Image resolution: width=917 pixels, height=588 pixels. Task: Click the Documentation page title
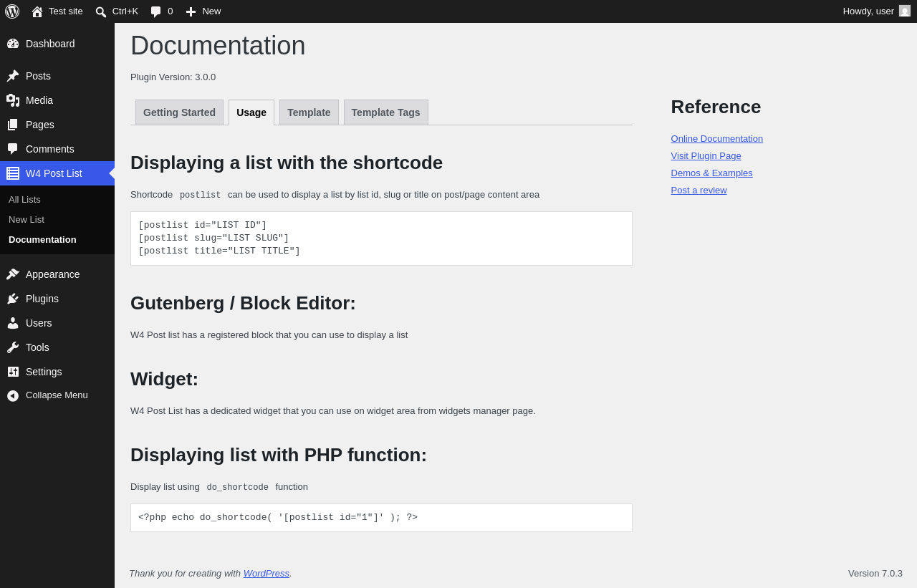[218, 46]
